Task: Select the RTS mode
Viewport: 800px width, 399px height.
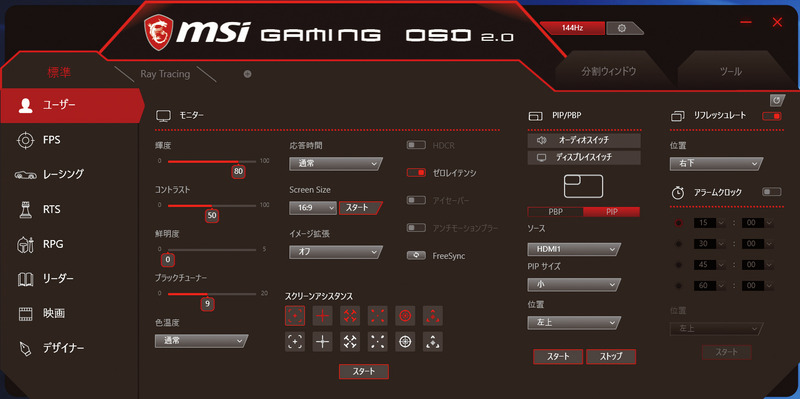Action: pyautogui.click(x=69, y=209)
